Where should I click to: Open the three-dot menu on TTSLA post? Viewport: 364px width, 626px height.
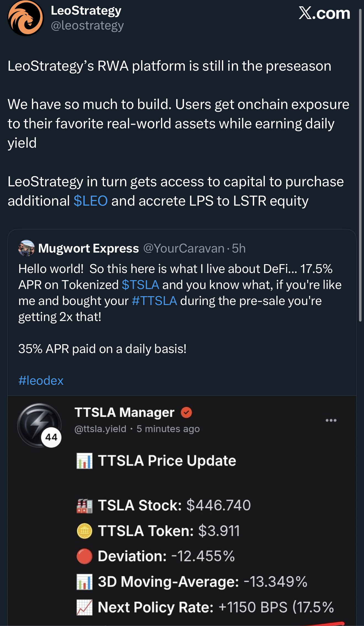(x=331, y=420)
